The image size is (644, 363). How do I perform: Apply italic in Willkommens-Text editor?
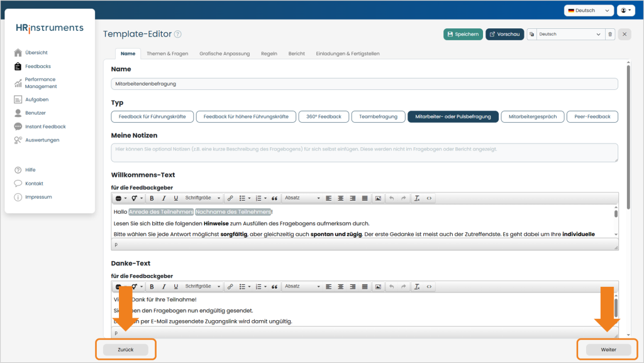click(x=164, y=198)
